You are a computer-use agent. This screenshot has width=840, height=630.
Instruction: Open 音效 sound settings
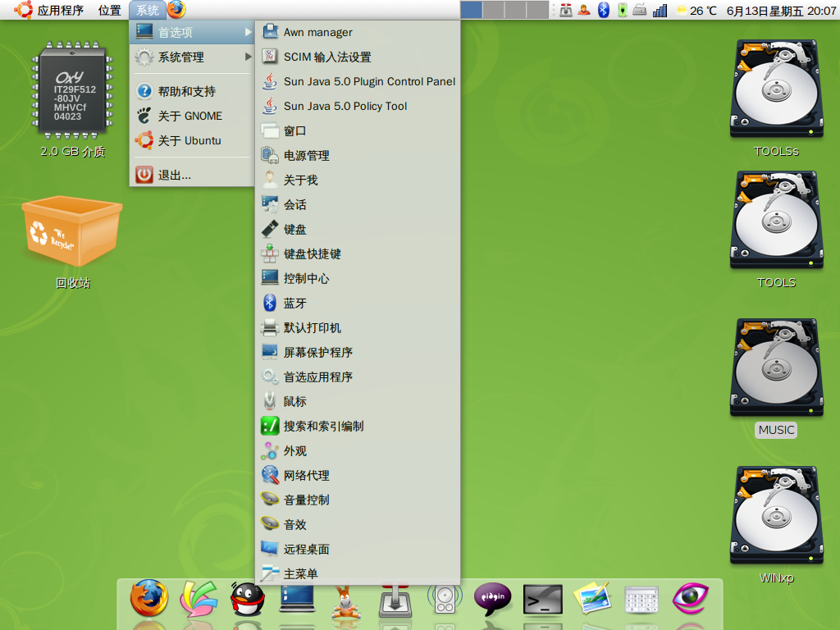point(358,525)
